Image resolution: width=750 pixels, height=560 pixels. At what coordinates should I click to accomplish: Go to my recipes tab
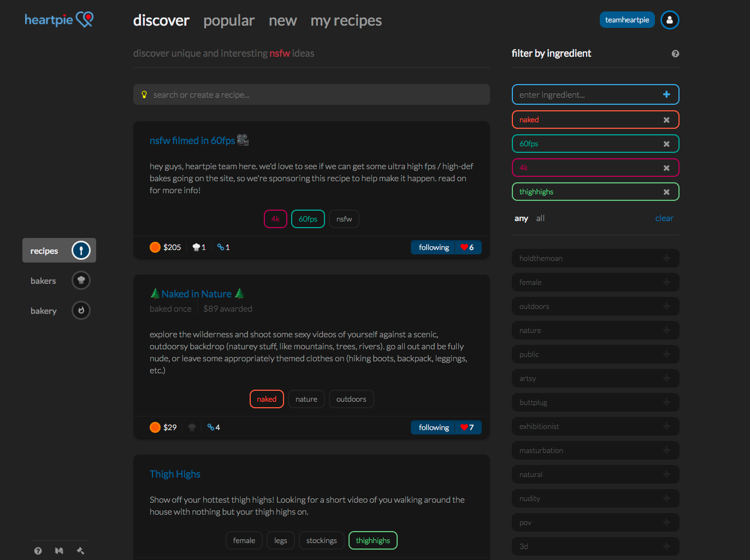pos(346,21)
